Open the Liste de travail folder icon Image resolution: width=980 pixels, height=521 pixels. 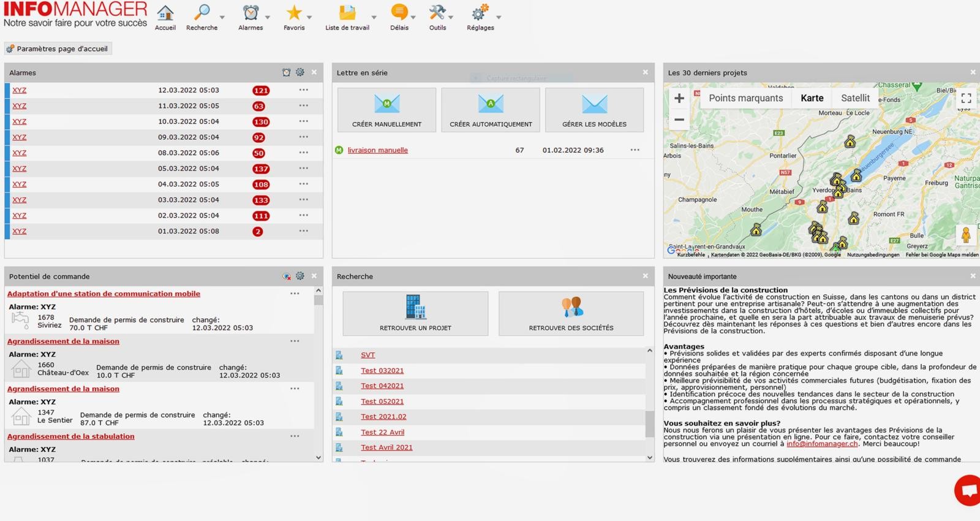click(x=347, y=13)
